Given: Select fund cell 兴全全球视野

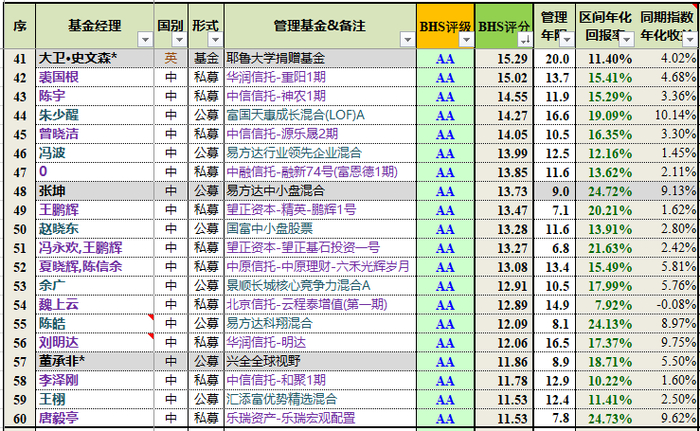Looking at the screenshot, I should (x=320, y=361).
